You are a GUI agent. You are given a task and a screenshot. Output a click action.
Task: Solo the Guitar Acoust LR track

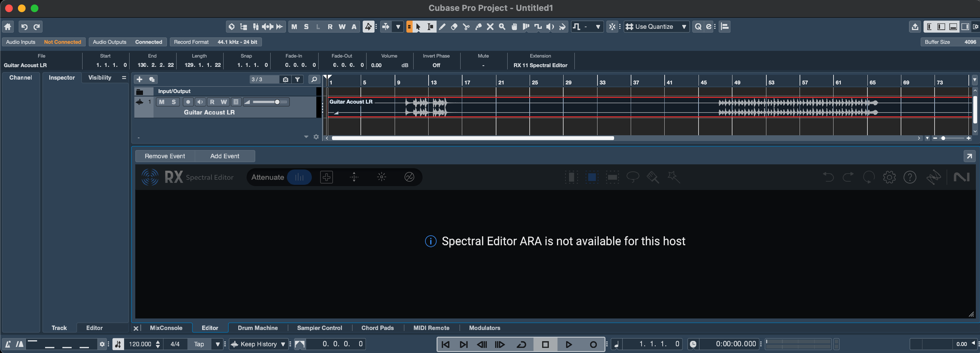tap(173, 102)
